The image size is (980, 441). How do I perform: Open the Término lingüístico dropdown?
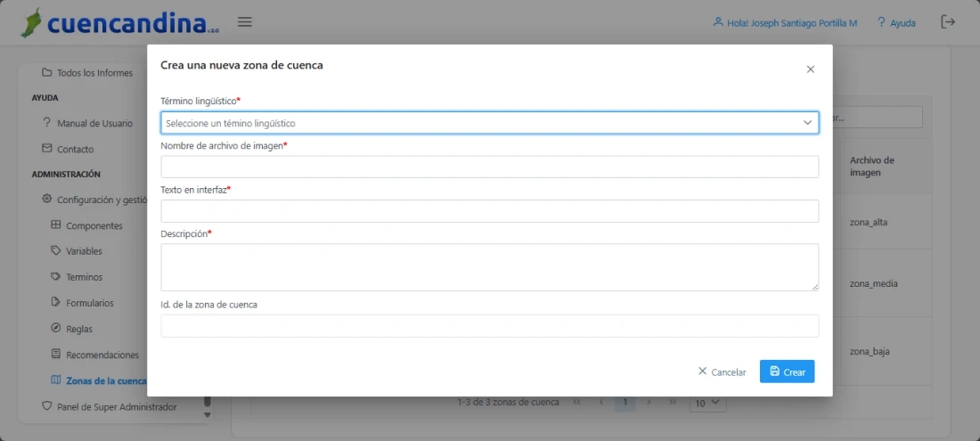[x=489, y=123]
